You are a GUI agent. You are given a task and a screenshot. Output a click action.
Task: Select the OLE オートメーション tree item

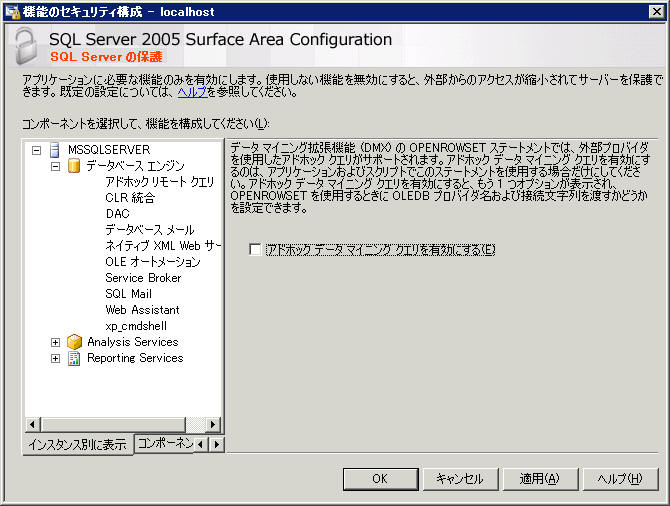[153, 262]
